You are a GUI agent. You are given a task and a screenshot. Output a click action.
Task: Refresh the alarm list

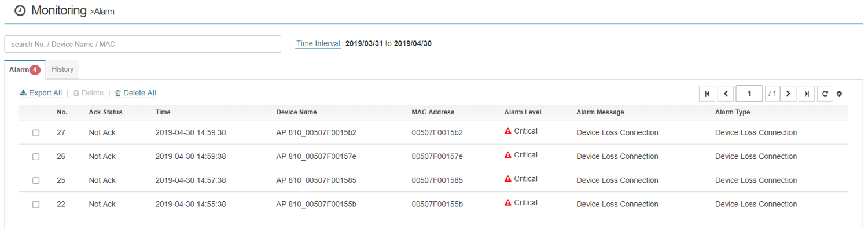click(x=825, y=94)
